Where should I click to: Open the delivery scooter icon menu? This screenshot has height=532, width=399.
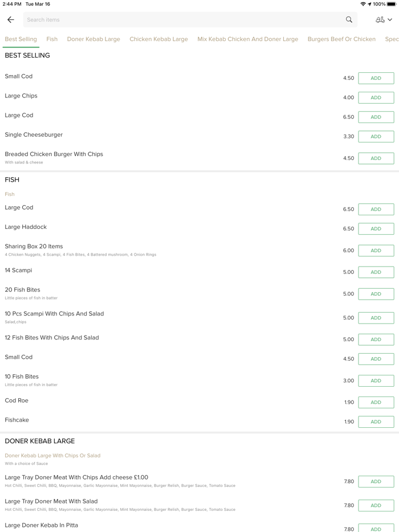(x=384, y=20)
